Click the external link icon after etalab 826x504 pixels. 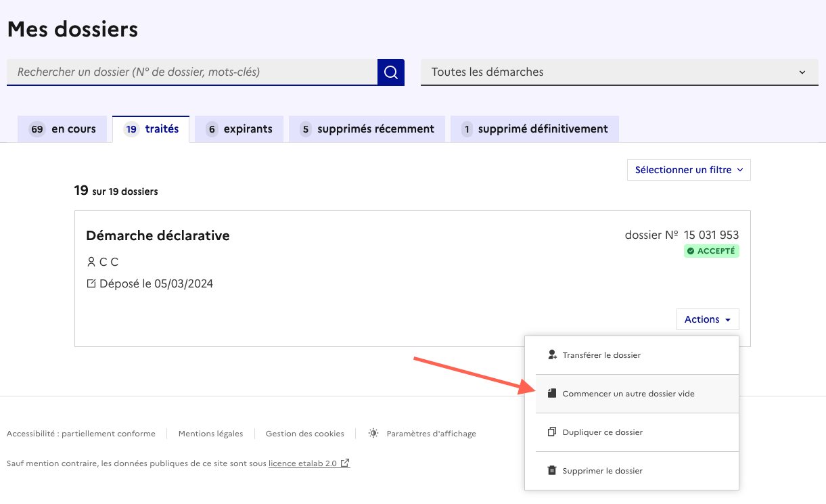click(x=345, y=463)
